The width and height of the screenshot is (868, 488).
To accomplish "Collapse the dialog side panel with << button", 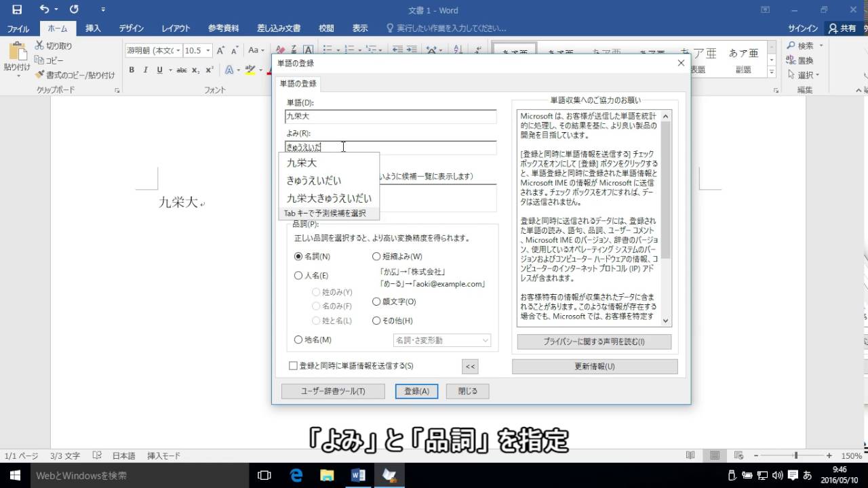I will click(470, 367).
